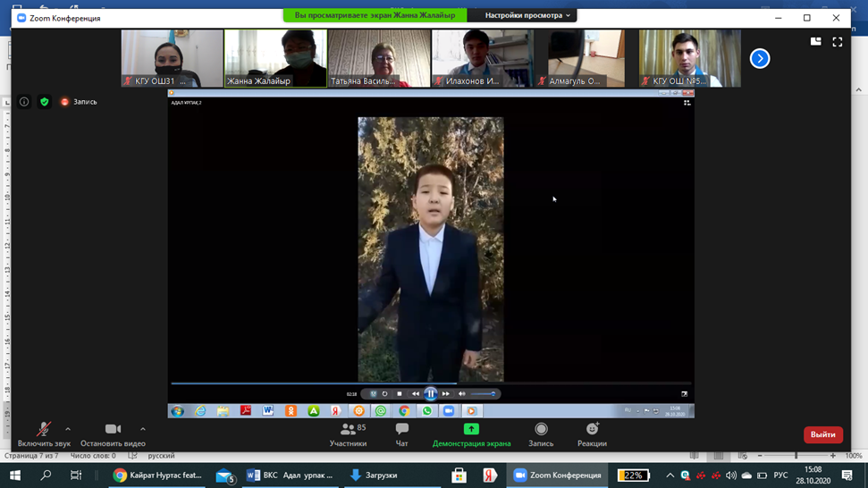Unmute microphone with Включить звук
Screen dimensions: 868x488
(43, 434)
